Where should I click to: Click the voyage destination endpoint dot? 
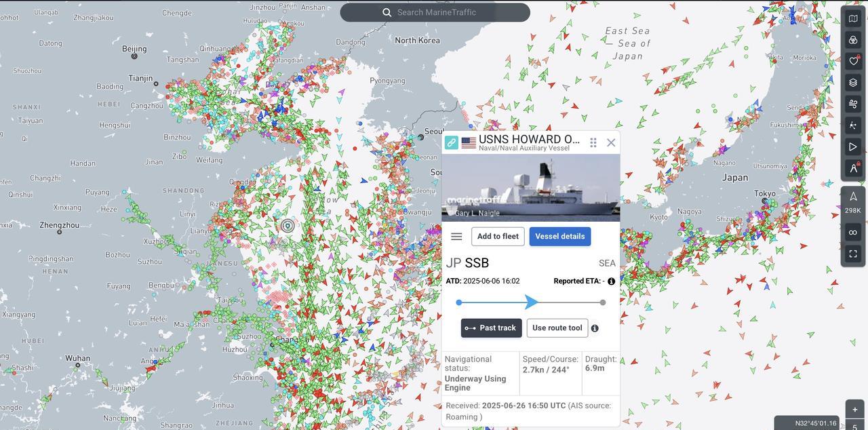(603, 302)
